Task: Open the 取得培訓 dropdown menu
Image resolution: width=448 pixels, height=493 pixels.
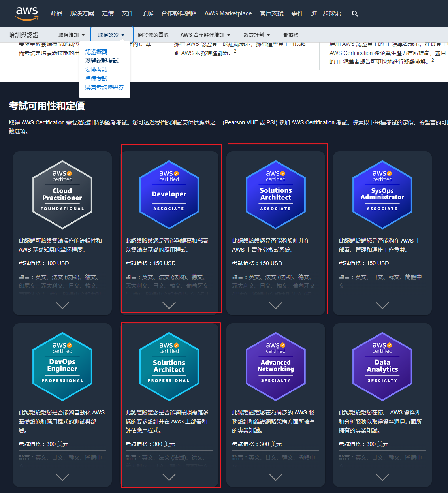Action: (72, 35)
